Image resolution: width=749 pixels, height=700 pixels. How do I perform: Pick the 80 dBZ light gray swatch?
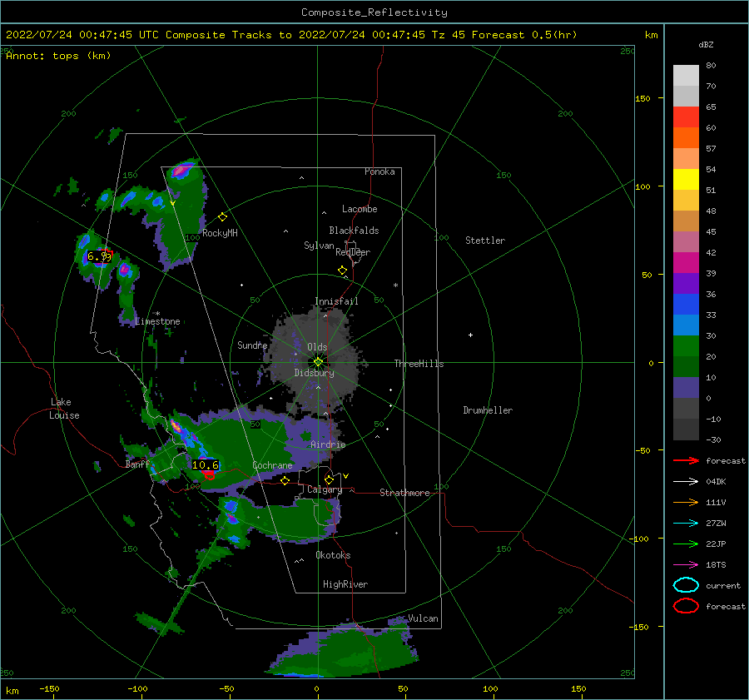coord(686,76)
